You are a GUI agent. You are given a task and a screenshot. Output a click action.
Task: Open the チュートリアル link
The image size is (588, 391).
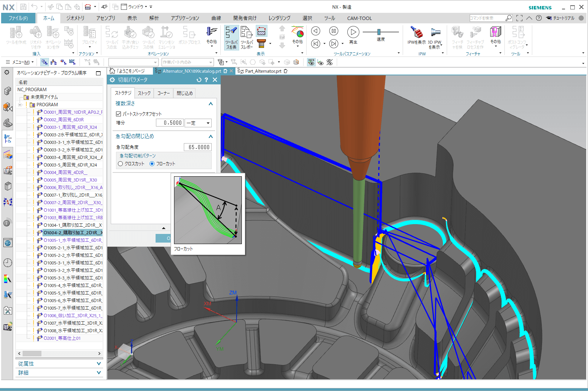pyautogui.click(x=560, y=18)
